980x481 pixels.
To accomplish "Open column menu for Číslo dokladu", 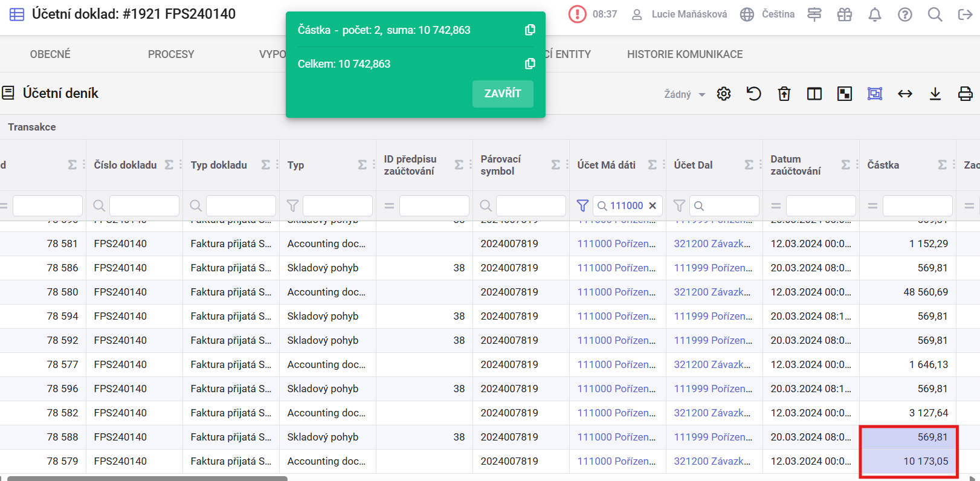I will click(x=180, y=165).
